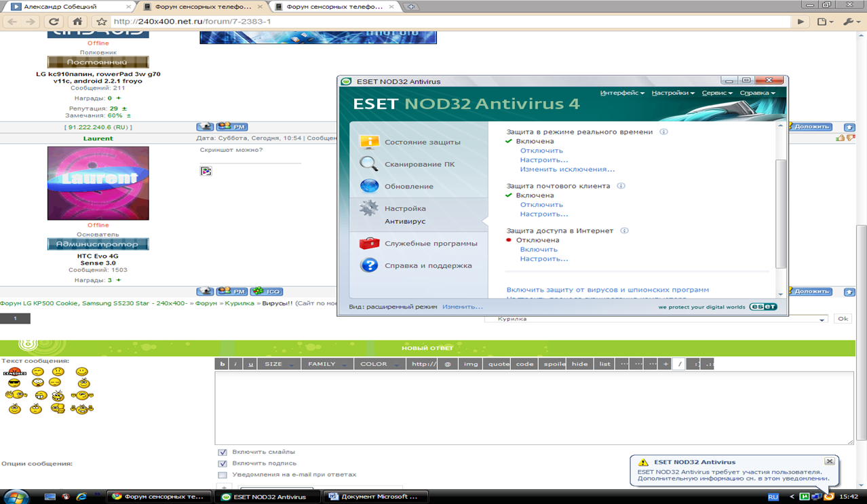Go to the browser home page
Viewport: 867px width, 504px height.
[77, 22]
